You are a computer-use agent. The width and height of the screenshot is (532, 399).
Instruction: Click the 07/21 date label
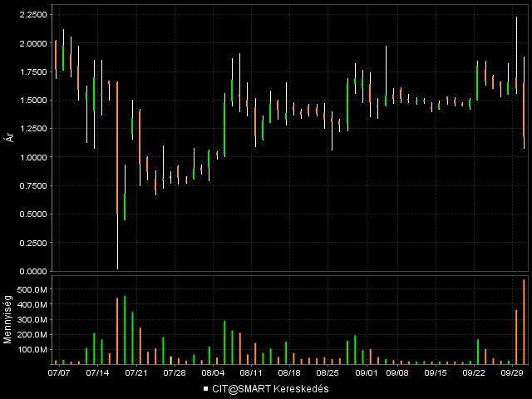136,373
